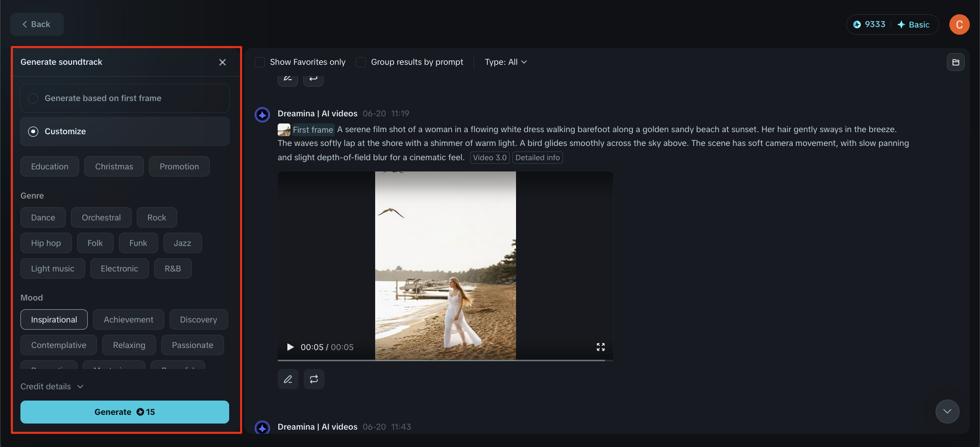Select the Rock genre
This screenshot has height=447, width=980.
157,217
